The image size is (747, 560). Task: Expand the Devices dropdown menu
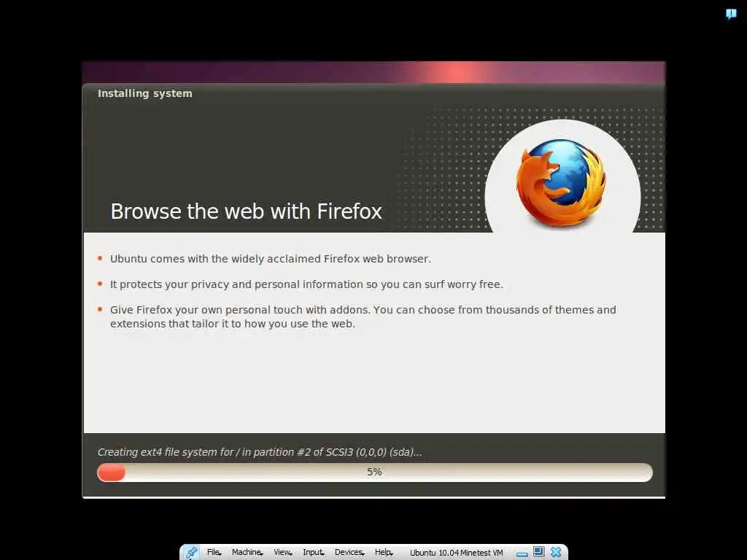(349, 552)
